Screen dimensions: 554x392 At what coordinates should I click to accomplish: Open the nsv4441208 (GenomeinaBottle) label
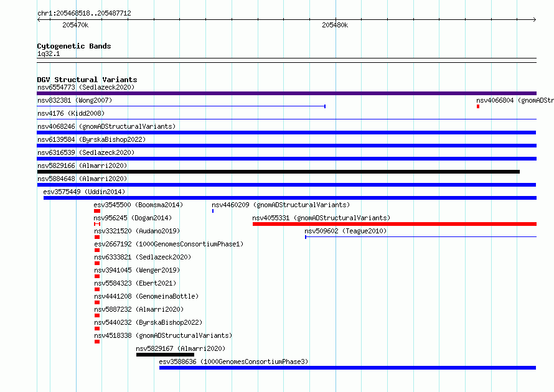pyautogui.click(x=146, y=296)
